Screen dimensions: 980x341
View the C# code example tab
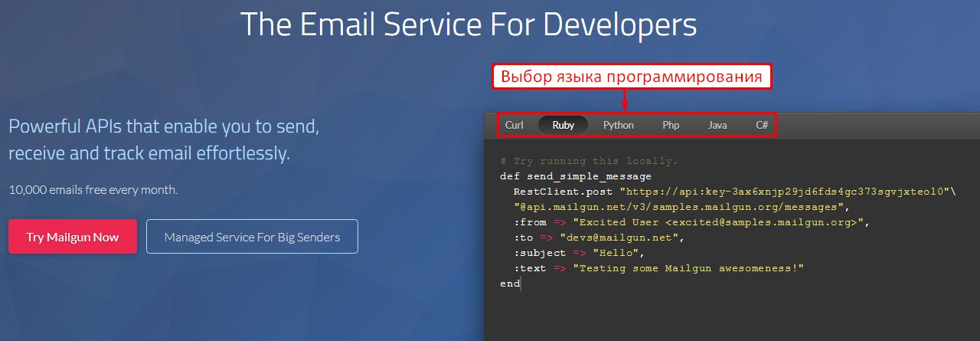(x=762, y=125)
